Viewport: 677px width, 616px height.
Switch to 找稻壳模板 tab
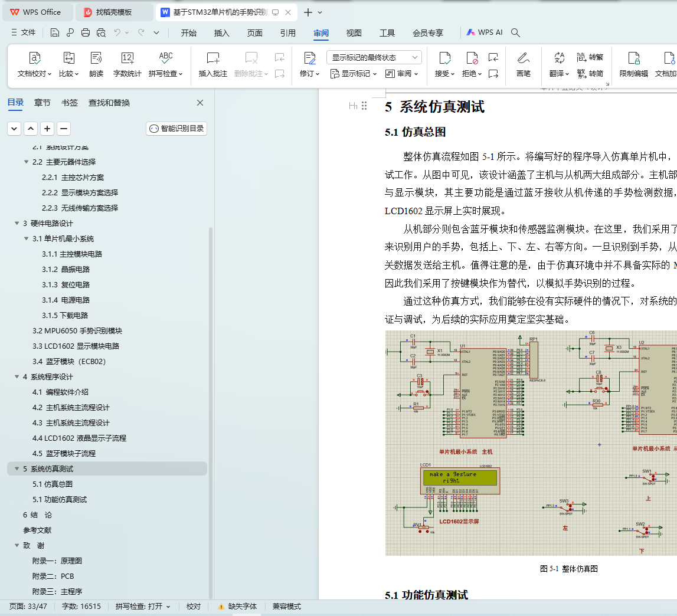click(114, 12)
